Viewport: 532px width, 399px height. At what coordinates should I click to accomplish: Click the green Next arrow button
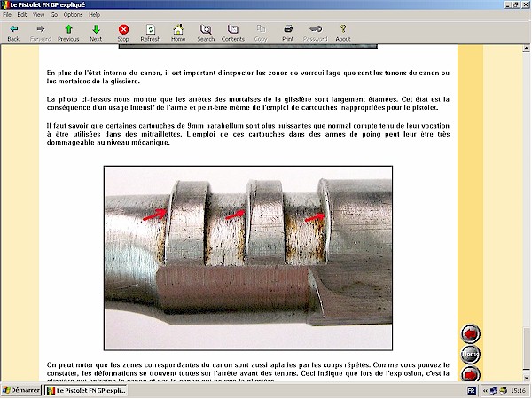click(x=96, y=33)
